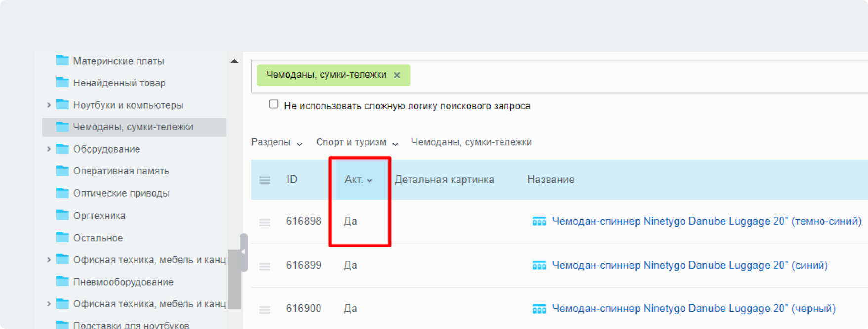Expand the Оборудование folder in tree
868x329 pixels.
(49, 149)
